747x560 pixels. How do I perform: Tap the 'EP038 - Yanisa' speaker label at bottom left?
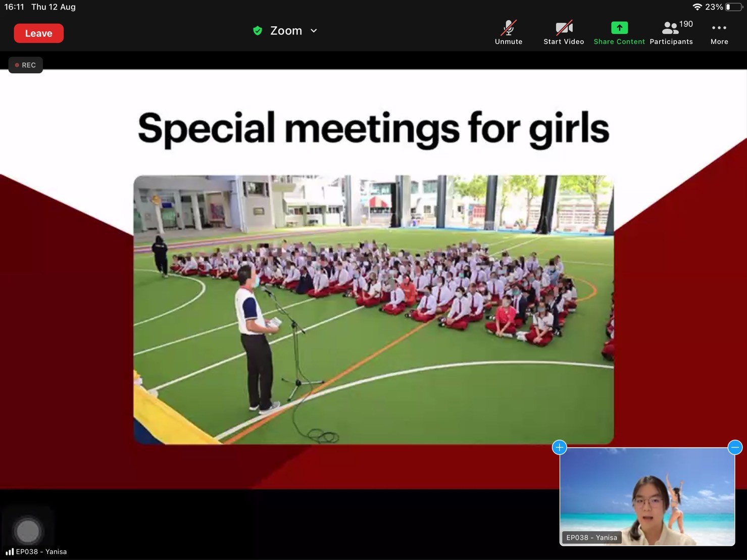click(x=41, y=552)
